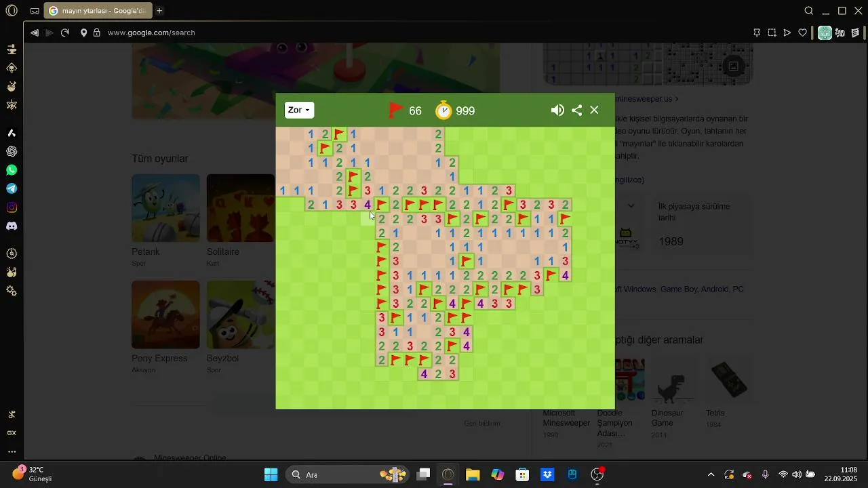Open the Opera menu logo button
Viewport: 868px width, 488px height.
click(12, 11)
